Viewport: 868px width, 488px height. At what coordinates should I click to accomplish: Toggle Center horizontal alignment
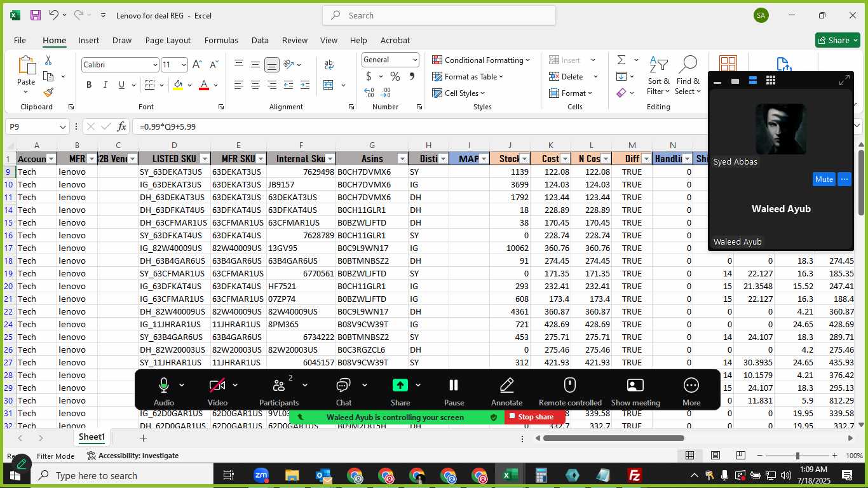coord(255,85)
